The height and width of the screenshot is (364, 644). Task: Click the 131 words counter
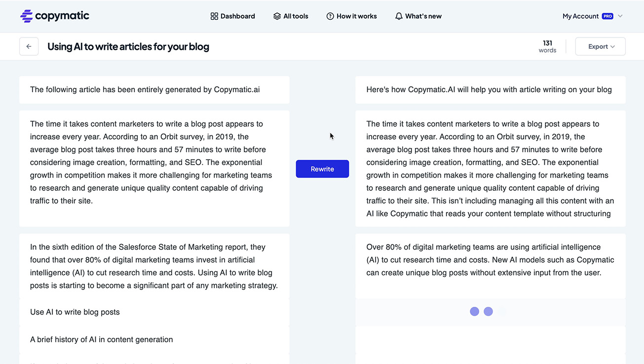[547, 46]
